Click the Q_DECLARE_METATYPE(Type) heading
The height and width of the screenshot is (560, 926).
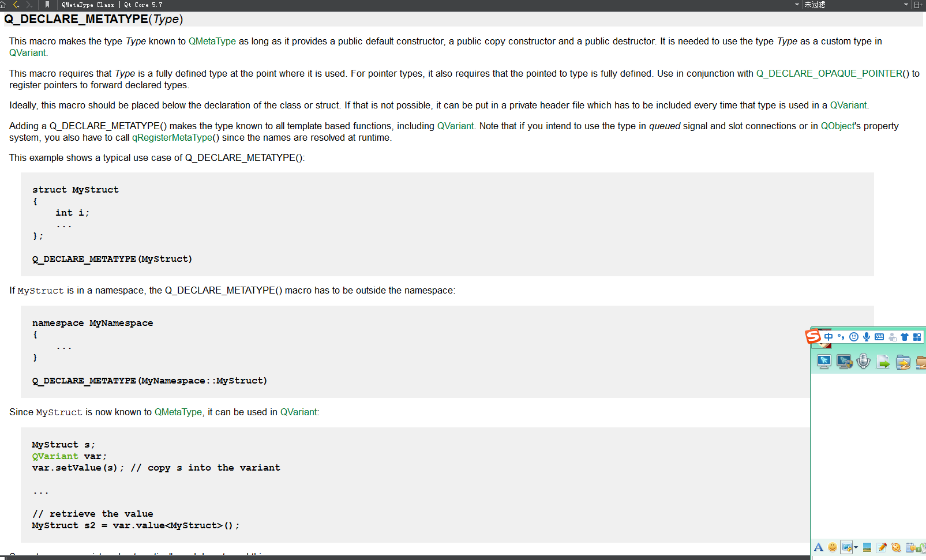93,19
